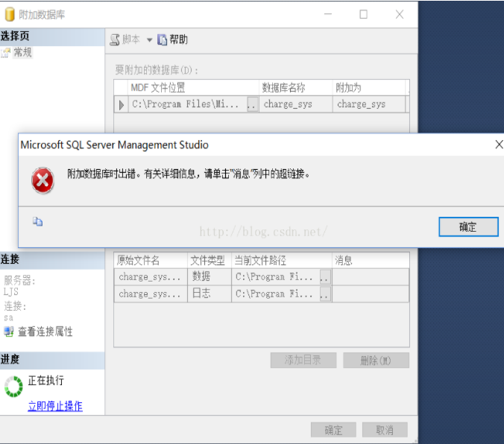Click the connection properties icon
This screenshot has width=504, height=444.
[x=9, y=332]
